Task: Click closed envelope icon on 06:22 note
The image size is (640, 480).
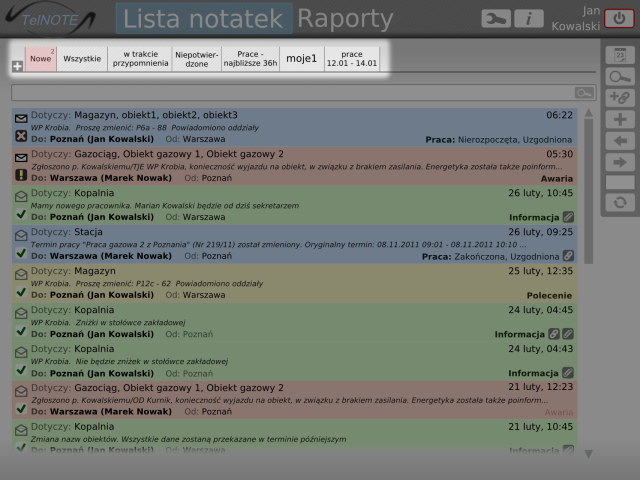Action: pyautogui.click(x=21, y=118)
